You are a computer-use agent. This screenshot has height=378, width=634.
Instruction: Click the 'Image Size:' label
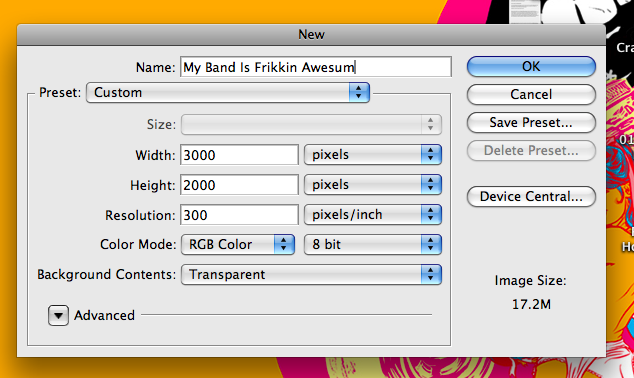pyautogui.click(x=530, y=281)
